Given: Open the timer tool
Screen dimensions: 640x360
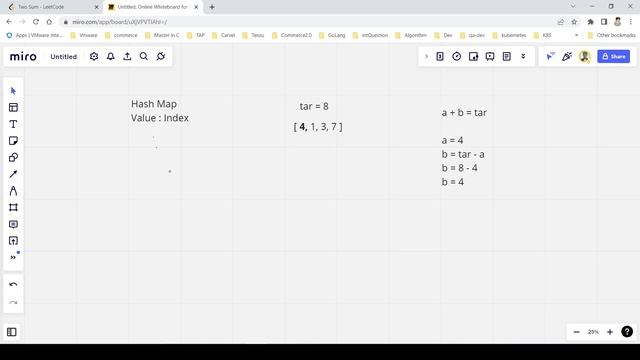Looking at the screenshot, I should coord(457,56).
